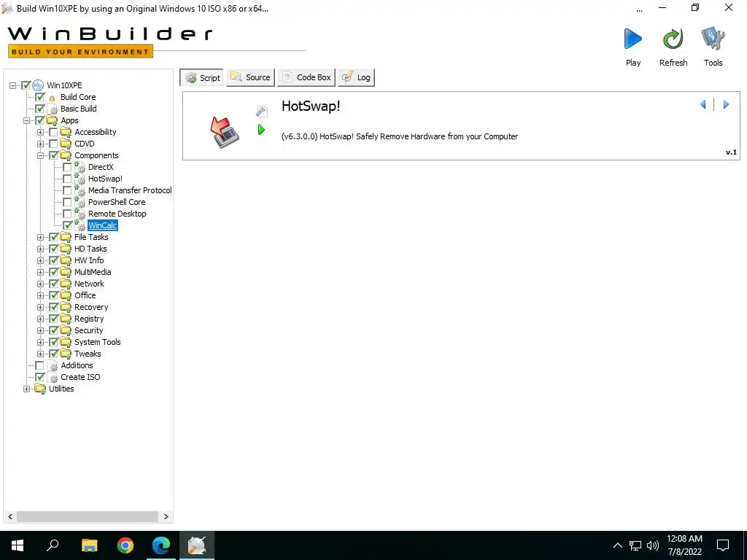The image size is (747, 560).
Task: Click the Remote Desktop script icon
Action: (80, 214)
